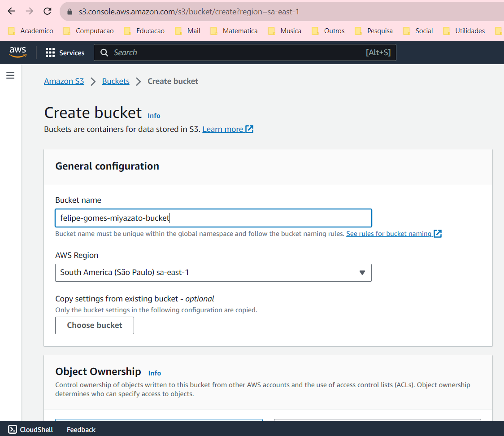Go to Buckets in the breadcrumb
Image resolution: width=504 pixels, height=436 pixels.
click(116, 81)
